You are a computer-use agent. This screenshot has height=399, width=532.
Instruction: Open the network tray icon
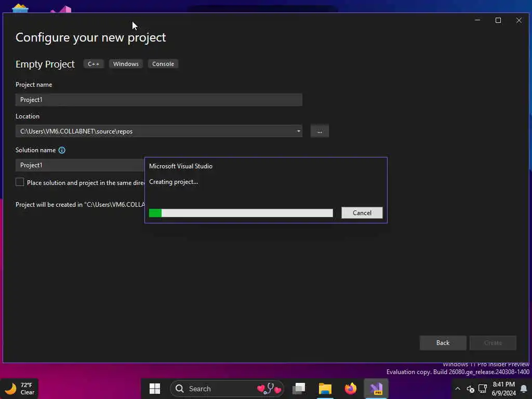pos(483,389)
